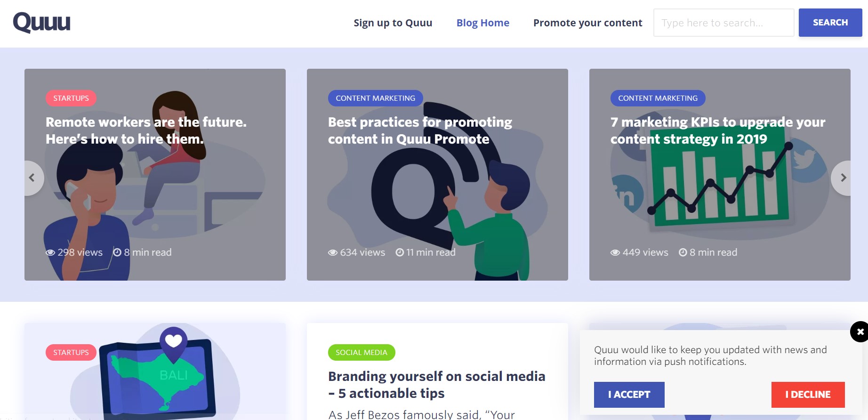The image size is (868, 420).
Task: Dismiss the push notification banner via its X icon
Action: tap(860, 332)
